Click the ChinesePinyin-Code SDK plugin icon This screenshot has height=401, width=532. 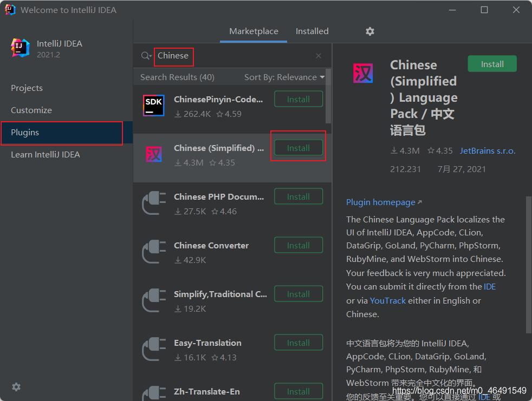tap(154, 106)
